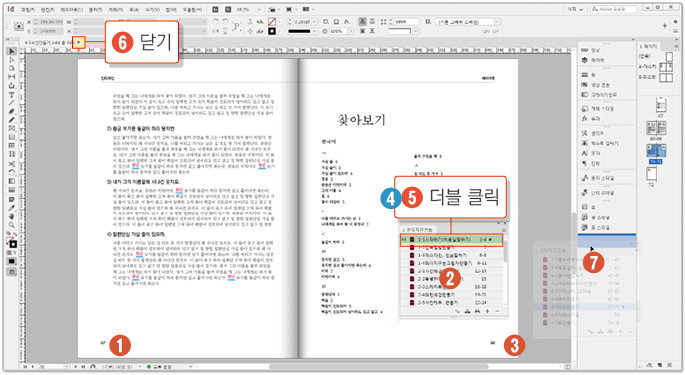Rotate 90° counter-clockwise icon in control panel
The width and height of the screenshot is (685, 375).
tap(225, 21)
